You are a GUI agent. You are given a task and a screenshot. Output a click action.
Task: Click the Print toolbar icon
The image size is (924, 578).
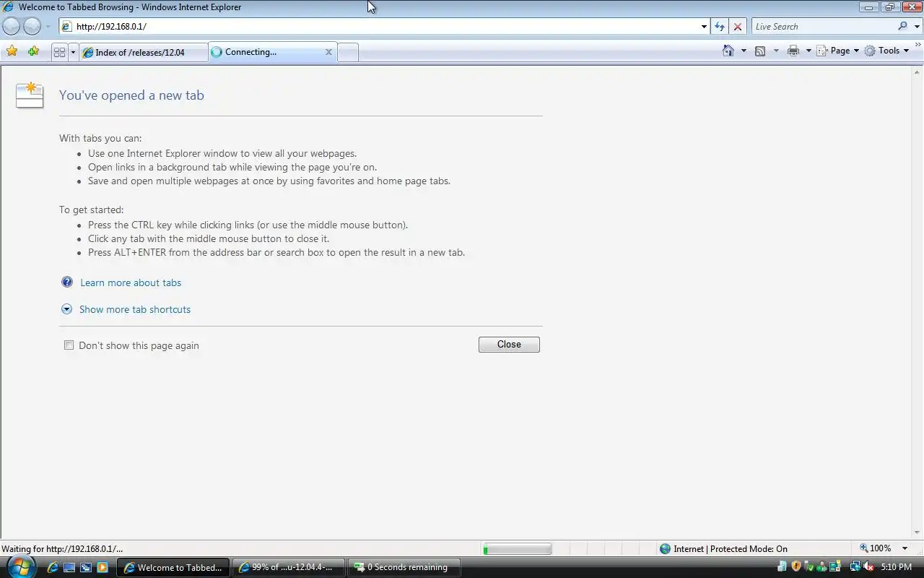coord(793,51)
